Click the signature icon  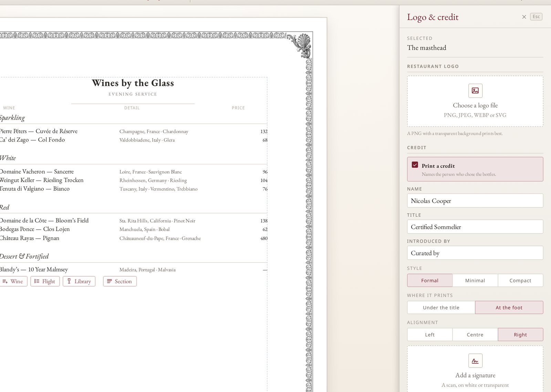[x=475, y=361]
